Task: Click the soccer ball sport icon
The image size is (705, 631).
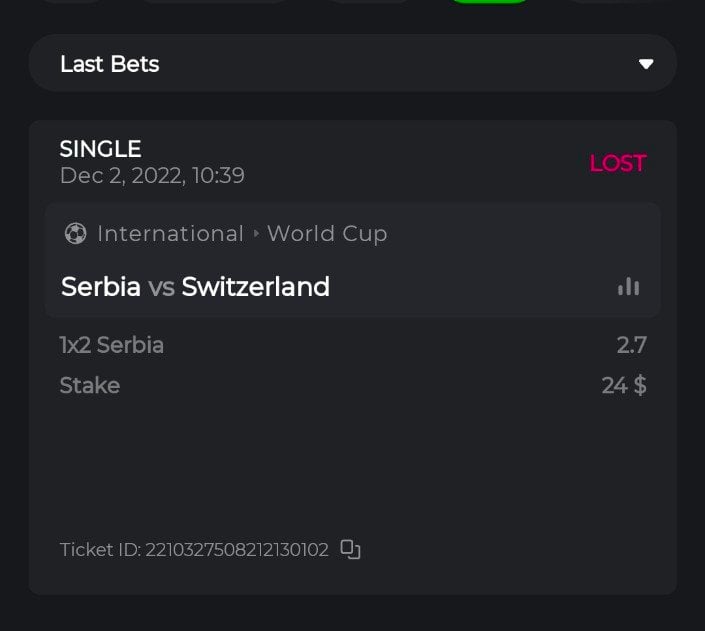Action: [75, 234]
